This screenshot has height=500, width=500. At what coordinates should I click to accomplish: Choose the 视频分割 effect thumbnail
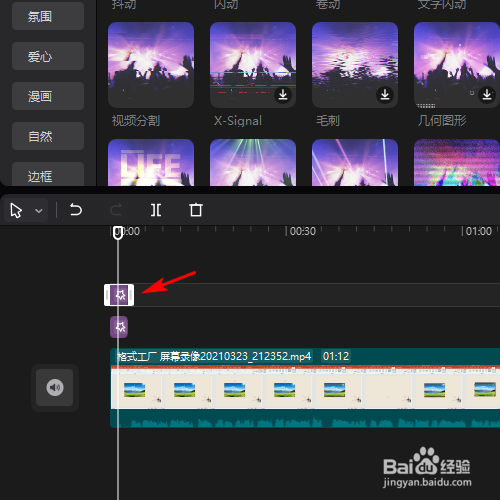point(151,65)
